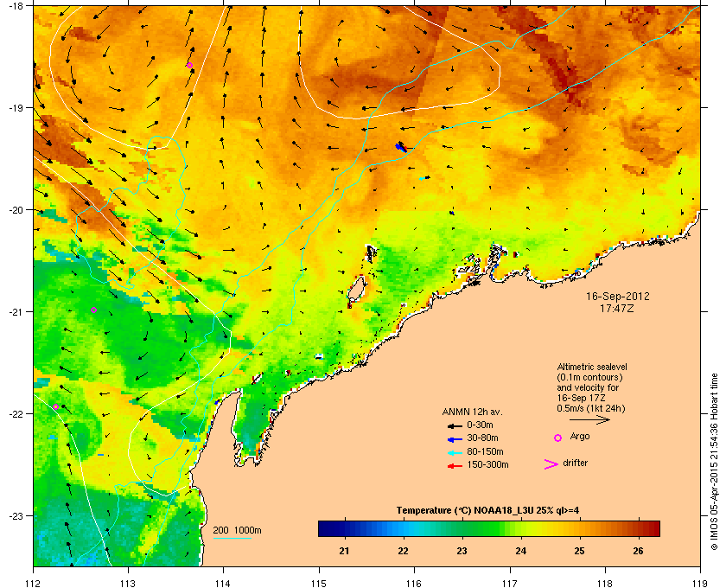Click the 17:47Z time label
The height and width of the screenshot is (588, 726).
pos(617,308)
